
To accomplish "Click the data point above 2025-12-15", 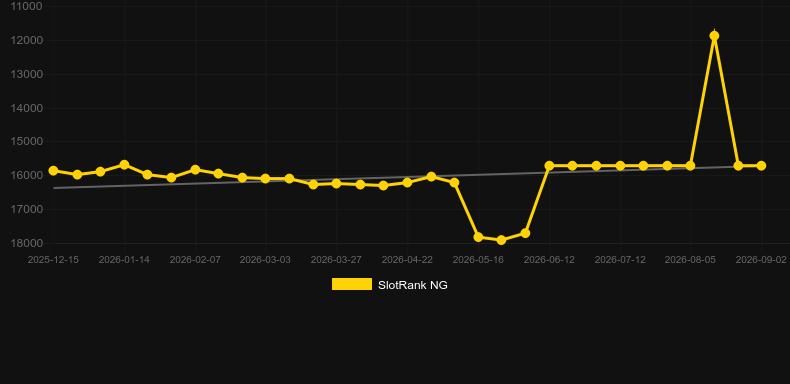I will (x=53, y=171).
